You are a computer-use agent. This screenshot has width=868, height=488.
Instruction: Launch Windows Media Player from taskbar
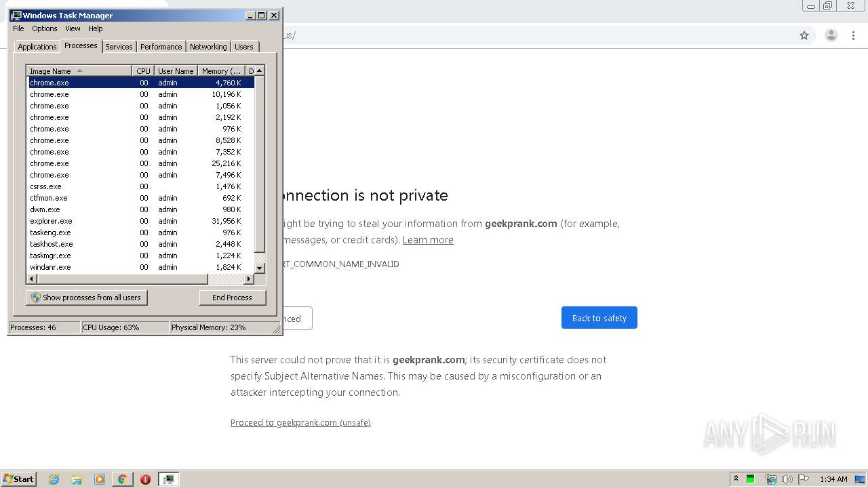[100, 479]
